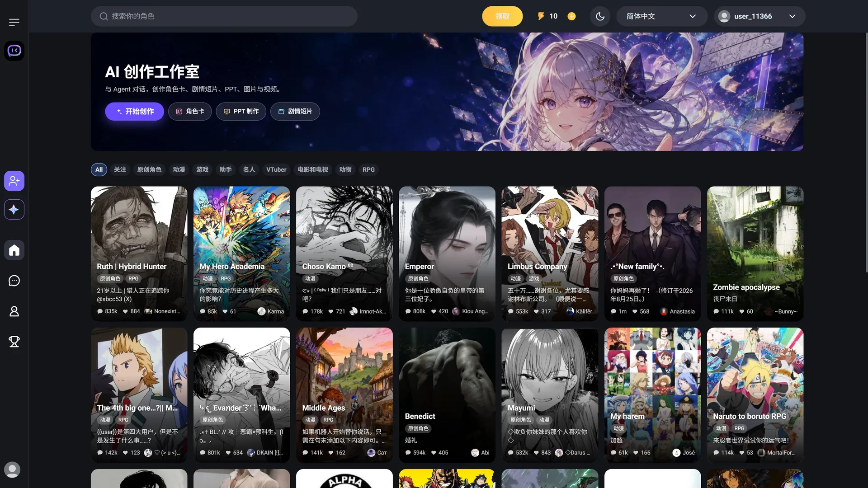Select the 动漫 category tab
The image size is (868, 488).
click(179, 169)
